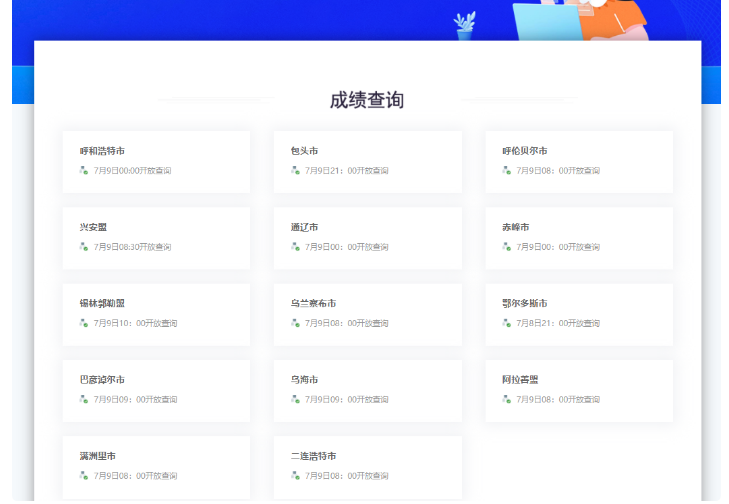Click the icon under 乌兰察布市

point(295,323)
